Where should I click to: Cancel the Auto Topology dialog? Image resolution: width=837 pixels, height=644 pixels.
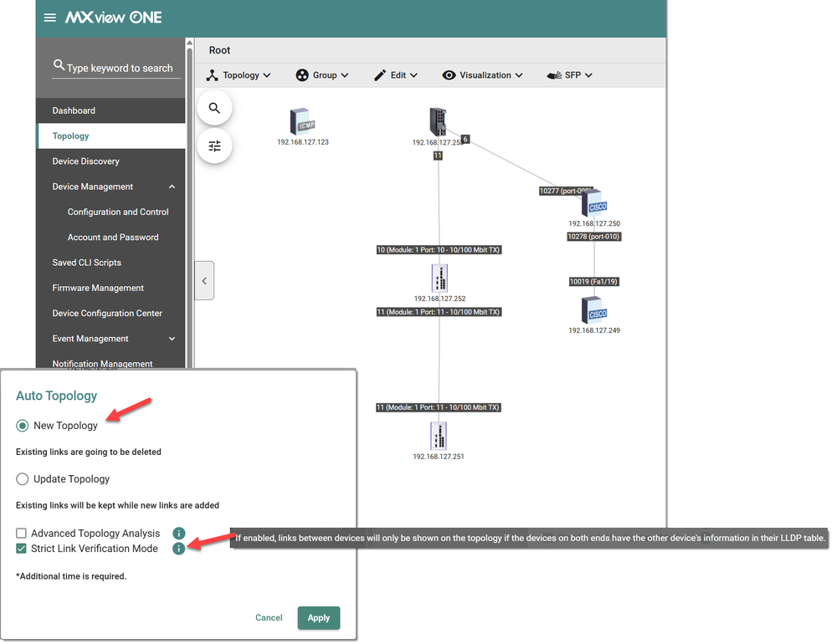click(x=269, y=618)
